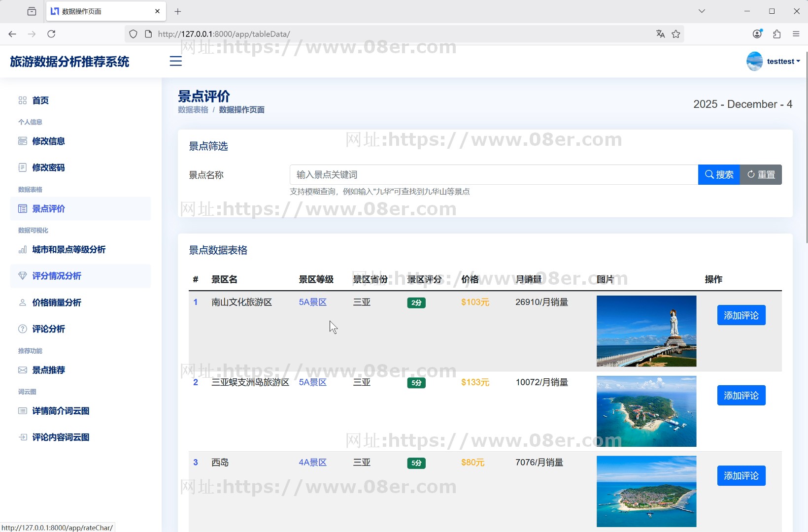Click the 价格销量分析 person icon
The image size is (808, 532).
point(23,302)
